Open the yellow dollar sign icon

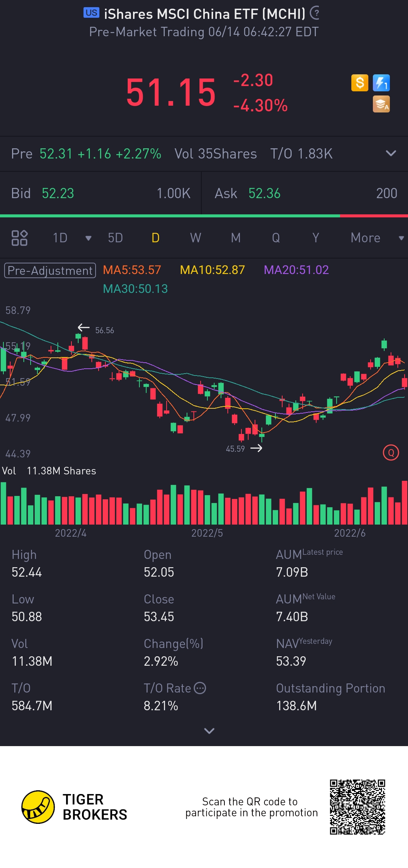coord(360,83)
